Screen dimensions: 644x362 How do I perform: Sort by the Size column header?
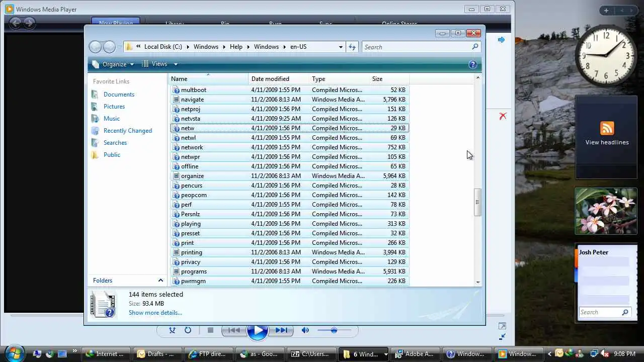[x=389, y=79]
